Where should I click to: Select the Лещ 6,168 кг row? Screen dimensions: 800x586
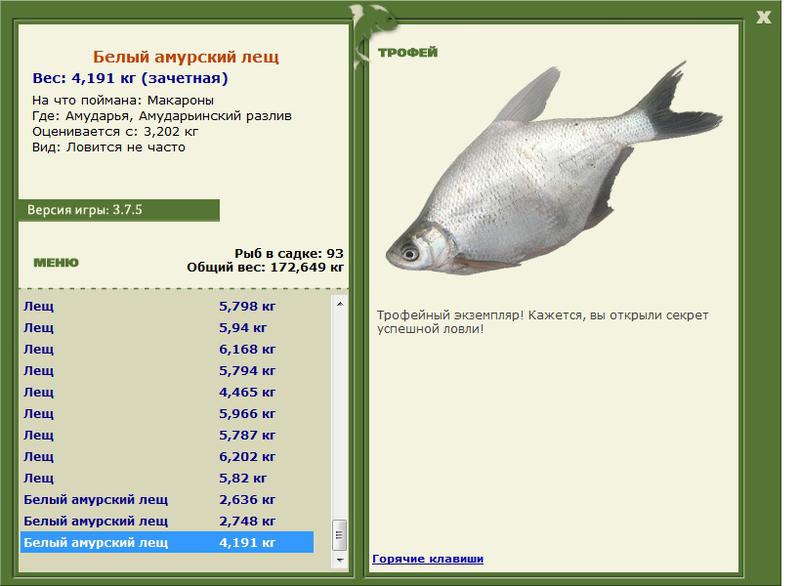[x=167, y=349]
